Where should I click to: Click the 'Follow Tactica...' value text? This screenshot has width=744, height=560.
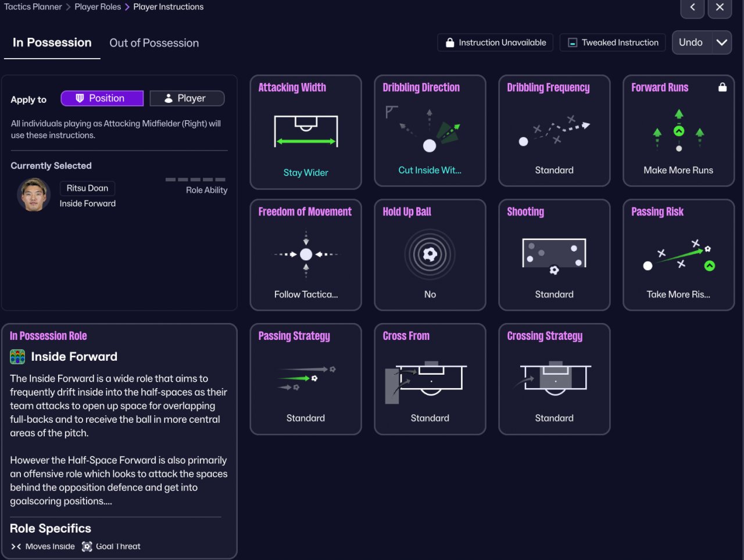tap(306, 295)
